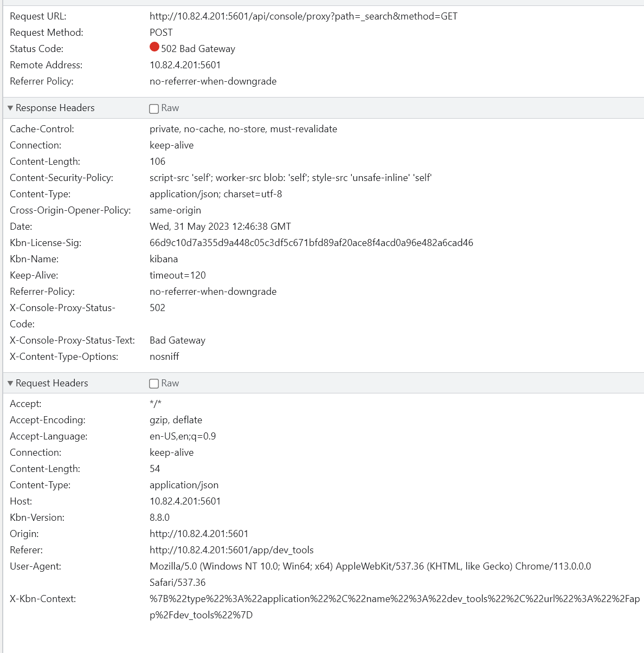Select the Cache-Control header value
Screen dimensions: 644x653
pos(243,129)
